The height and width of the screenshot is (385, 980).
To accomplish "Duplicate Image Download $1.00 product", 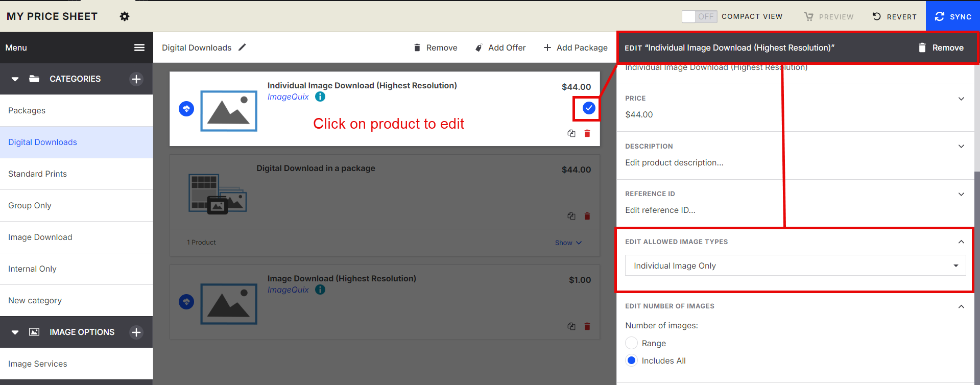I will 571,326.
